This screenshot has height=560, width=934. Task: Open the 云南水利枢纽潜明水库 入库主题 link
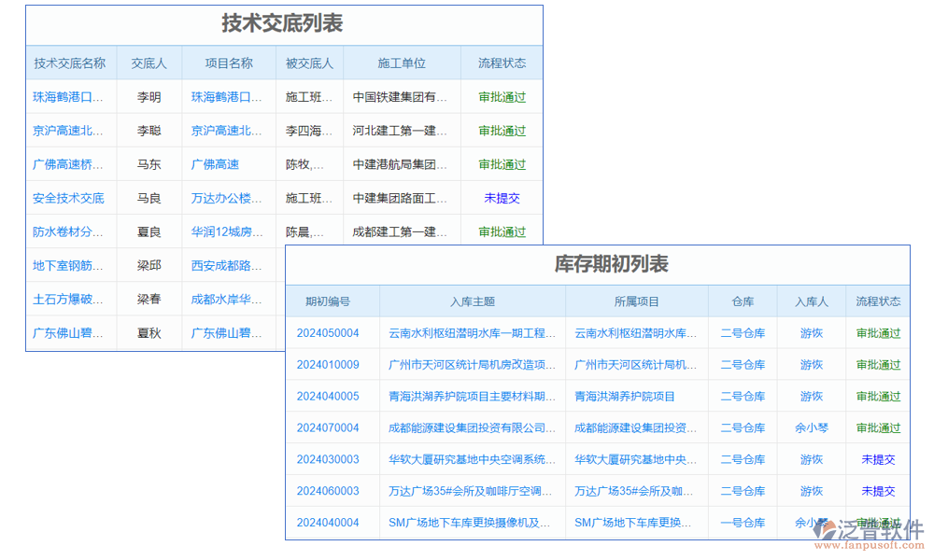coord(472,332)
